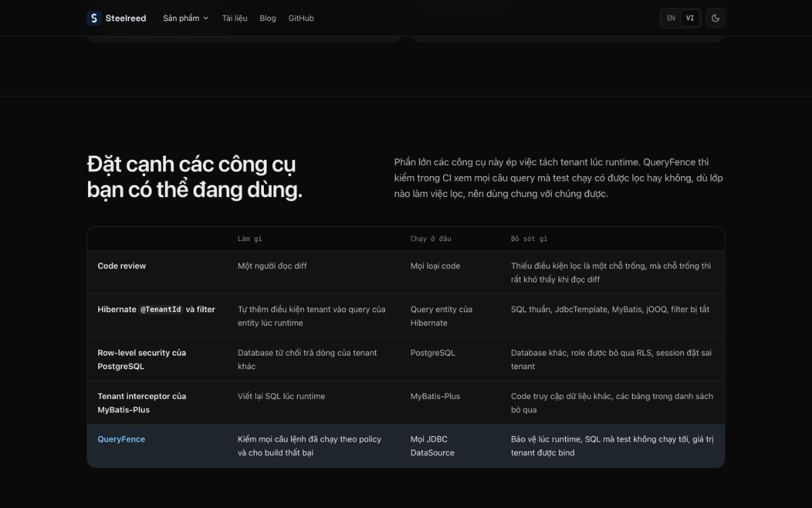Screen dimensions: 812x508
Task: Click the paragraph starting 'Phần lớn các công cụ'
Action: [559, 177]
